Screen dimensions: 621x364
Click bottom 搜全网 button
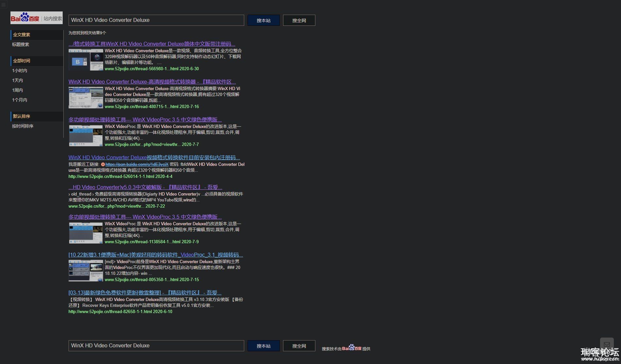click(x=299, y=346)
